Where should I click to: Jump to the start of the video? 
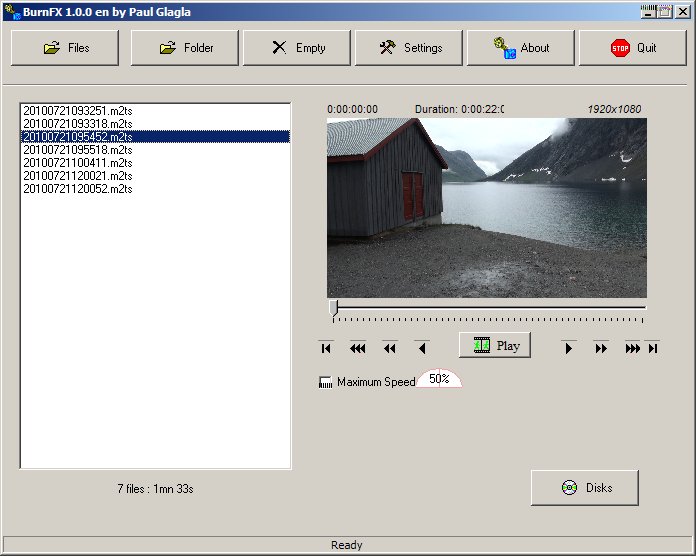pyautogui.click(x=326, y=348)
